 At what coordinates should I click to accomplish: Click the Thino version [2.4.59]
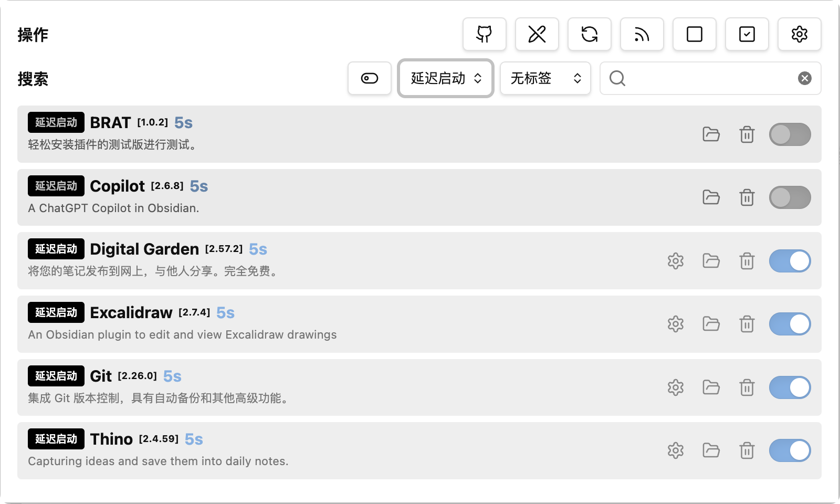[x=159, y=439]
